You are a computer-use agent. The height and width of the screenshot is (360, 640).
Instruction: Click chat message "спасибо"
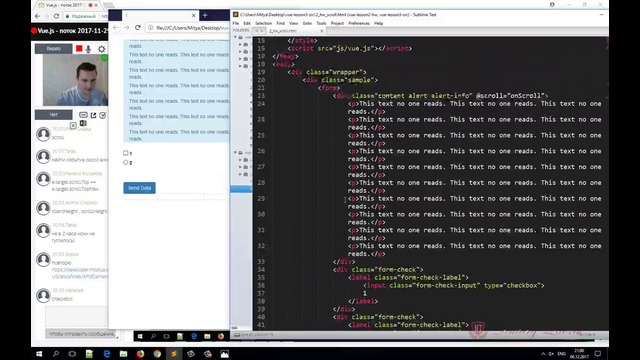click(x=62, y=299)
